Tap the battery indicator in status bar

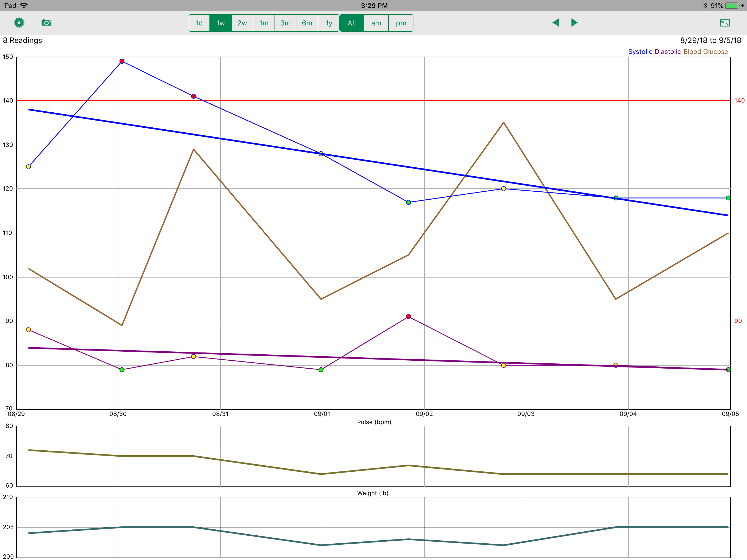point(731,5)
